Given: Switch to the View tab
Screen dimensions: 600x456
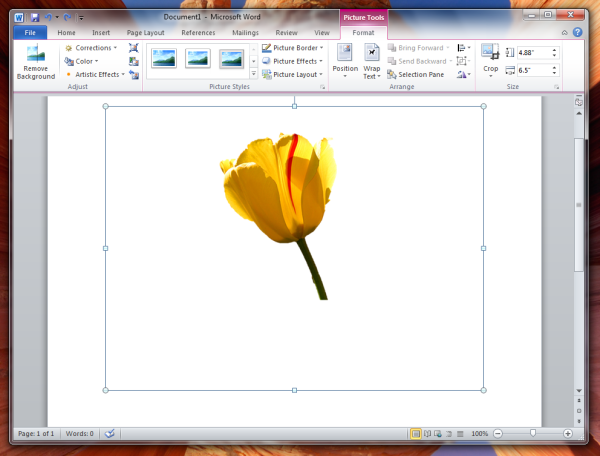Looking at the screenshot, I should coord(322,33).
